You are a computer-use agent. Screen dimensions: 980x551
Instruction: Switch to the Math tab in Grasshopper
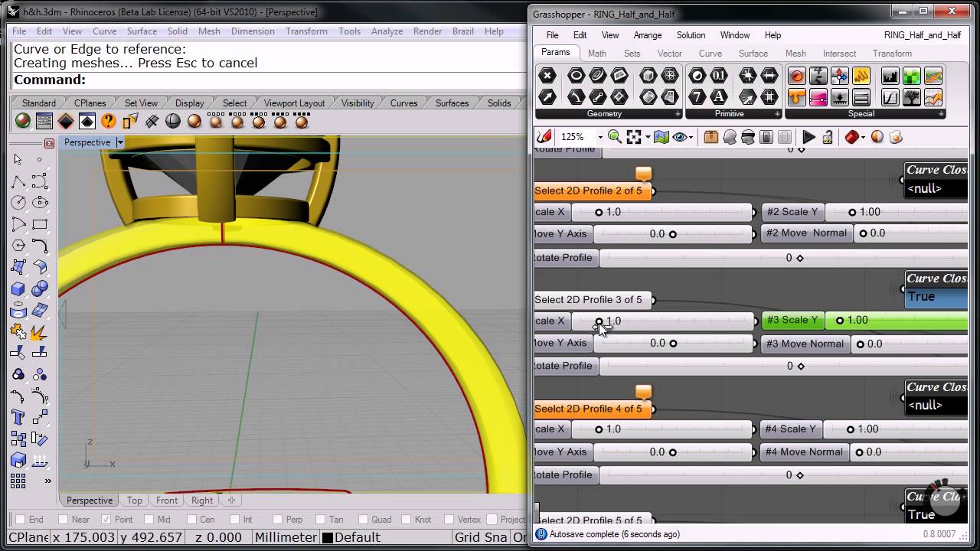click(597, 54)
